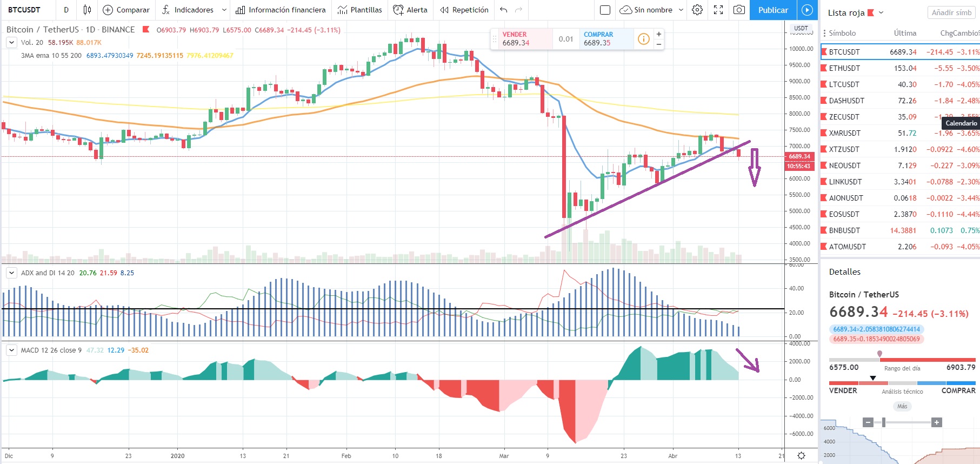This screenshot has width=980, height=464.
Task: Select ATOMUSDT in the watchlist
Action: (900, 247)
